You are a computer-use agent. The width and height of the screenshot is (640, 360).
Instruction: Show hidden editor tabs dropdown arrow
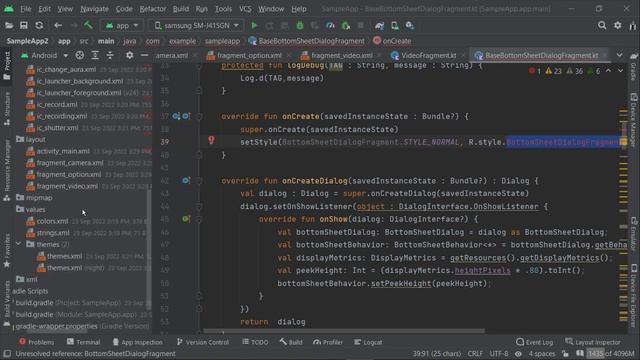[x=620, y=55]
